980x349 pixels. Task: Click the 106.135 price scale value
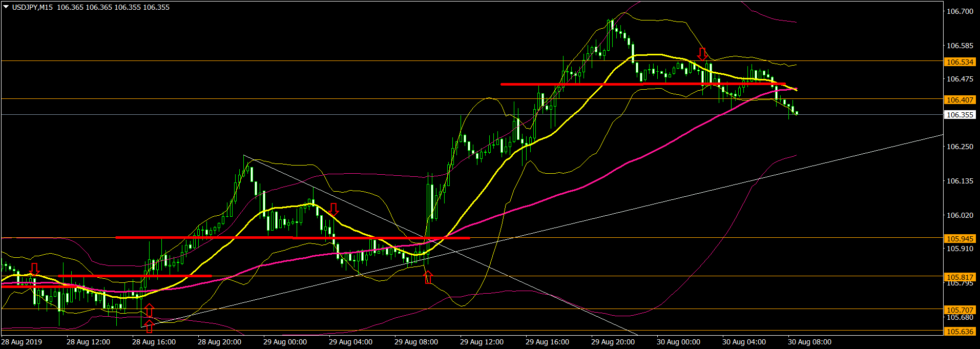coord(960,181)
